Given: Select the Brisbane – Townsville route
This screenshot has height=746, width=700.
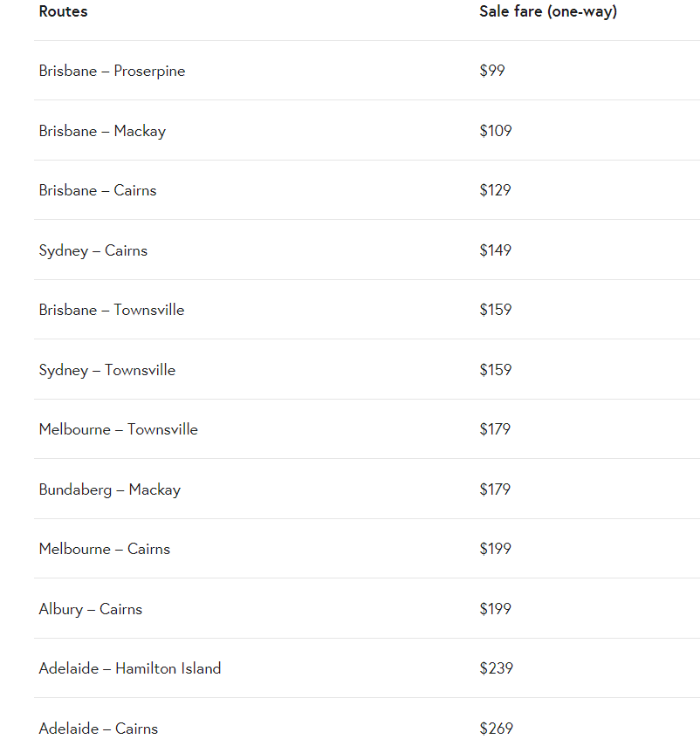Looking at the screenshot, I should pyautogui.click(x=112, y=310).
